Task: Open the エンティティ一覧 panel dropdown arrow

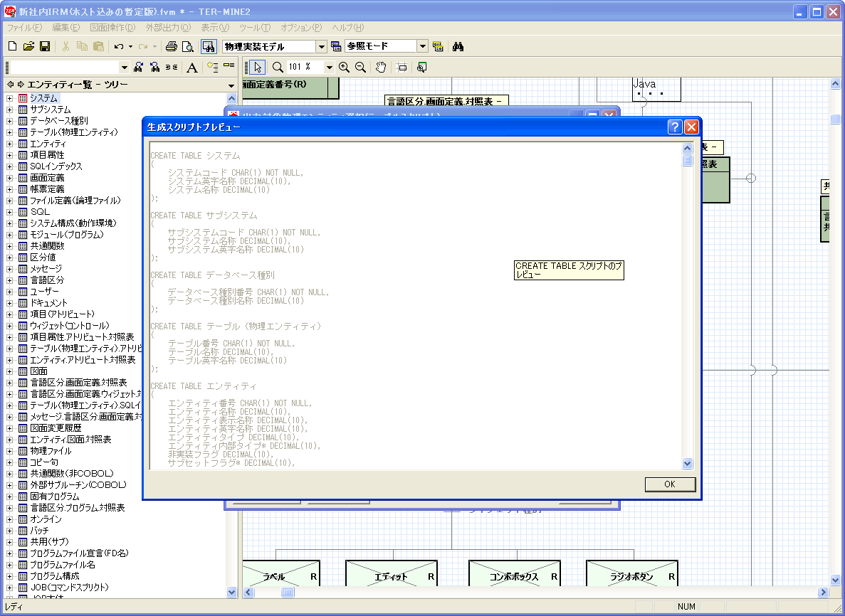Action: (x=231, y=85)
